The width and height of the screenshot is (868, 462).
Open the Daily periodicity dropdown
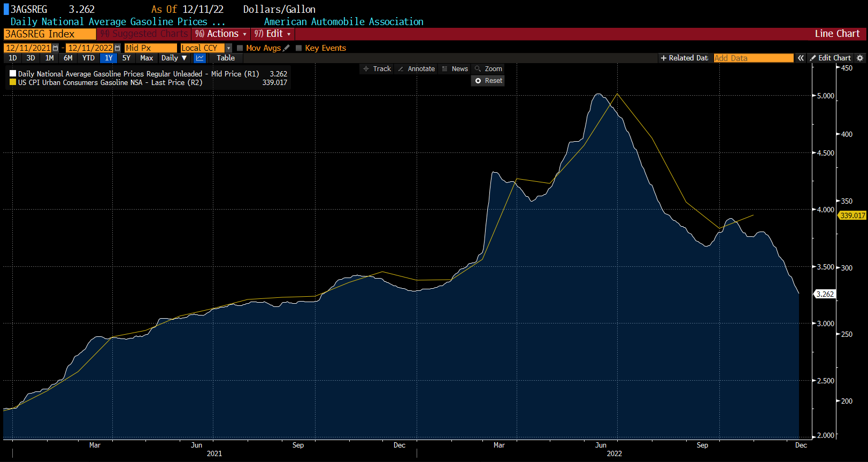coord(174,58)
